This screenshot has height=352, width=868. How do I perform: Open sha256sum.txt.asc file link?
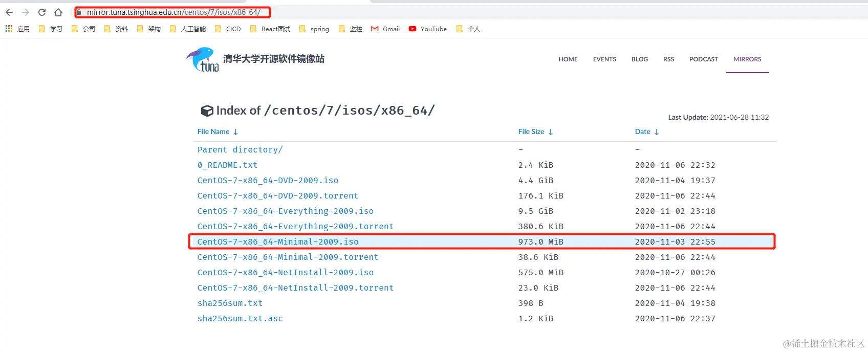pyautogui.click(x=240, y=319)
